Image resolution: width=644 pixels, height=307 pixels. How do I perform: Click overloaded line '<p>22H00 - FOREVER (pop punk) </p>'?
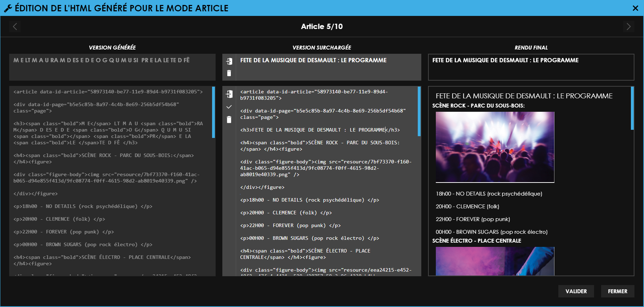[290, 226]
